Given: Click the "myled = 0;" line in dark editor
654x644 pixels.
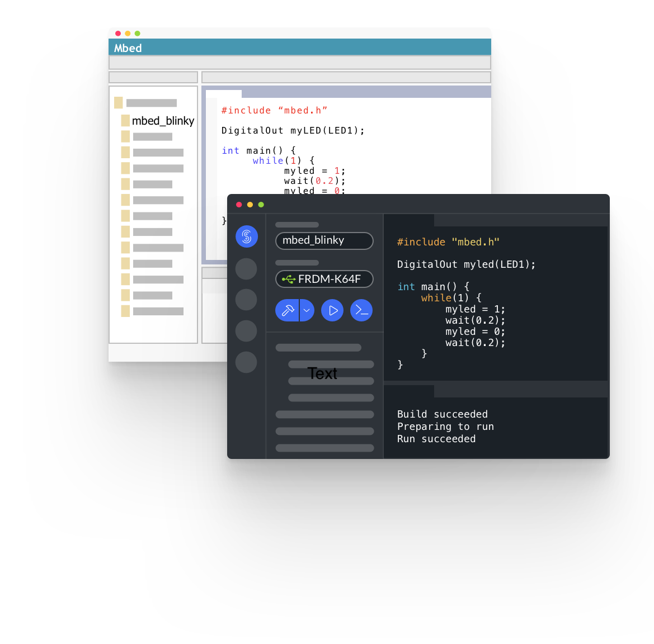Looking at the screenshot, I should pos(475,332).
